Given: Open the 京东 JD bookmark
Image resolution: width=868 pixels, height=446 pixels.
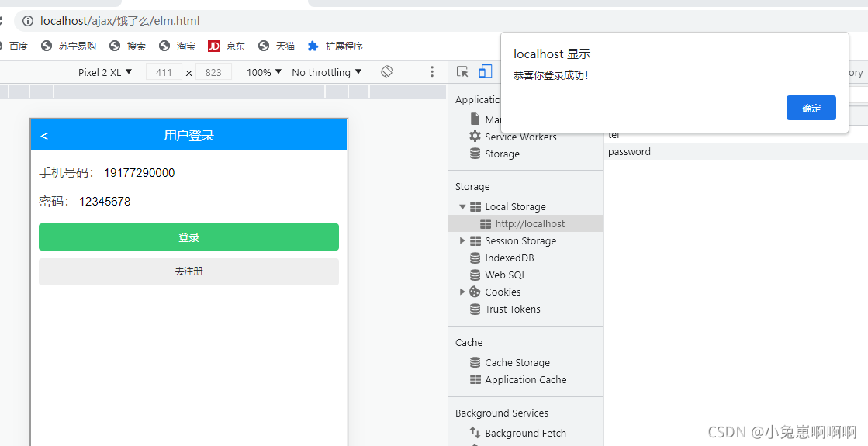Looking at the screenshot, I should [227, 46].
